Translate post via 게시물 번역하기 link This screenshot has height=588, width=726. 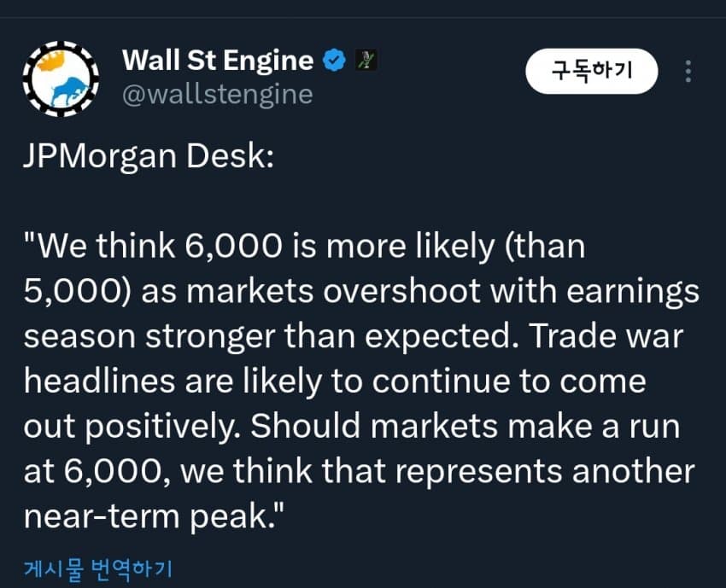[98, 568]
